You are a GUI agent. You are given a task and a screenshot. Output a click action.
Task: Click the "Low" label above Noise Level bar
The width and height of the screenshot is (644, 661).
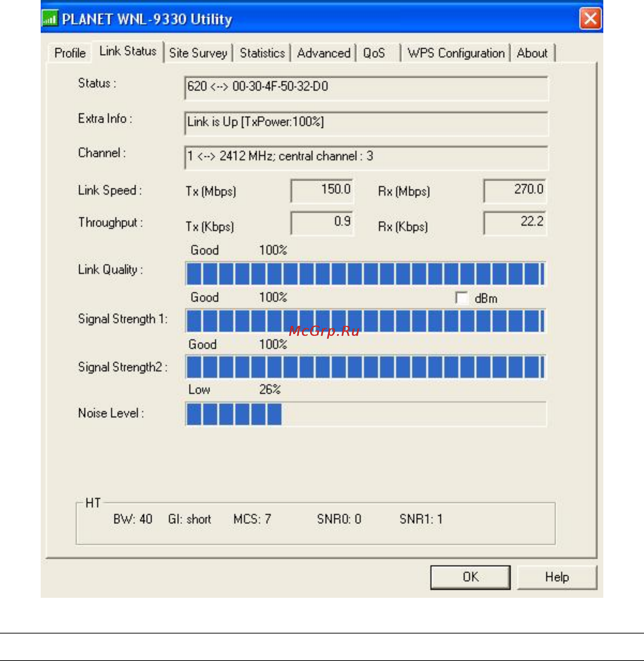tap(199, 389)
